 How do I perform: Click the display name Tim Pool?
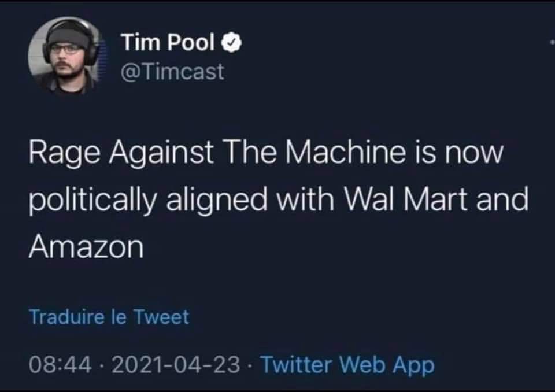168,42
